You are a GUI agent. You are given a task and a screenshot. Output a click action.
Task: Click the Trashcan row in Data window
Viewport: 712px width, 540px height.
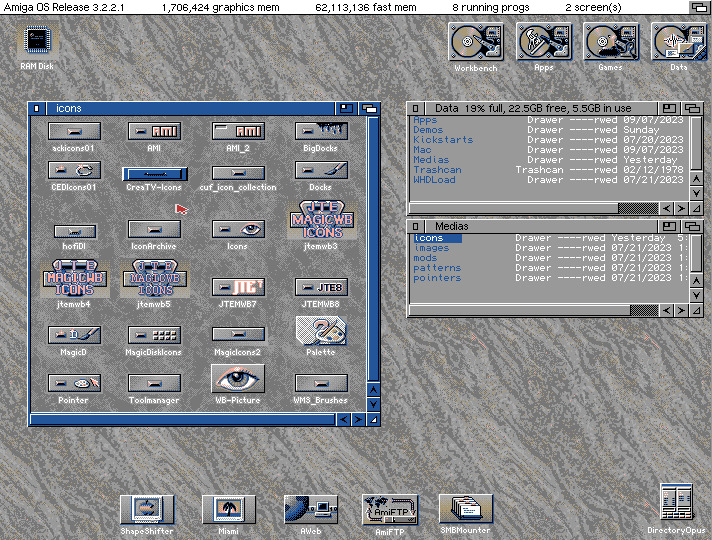pos(548,170)
